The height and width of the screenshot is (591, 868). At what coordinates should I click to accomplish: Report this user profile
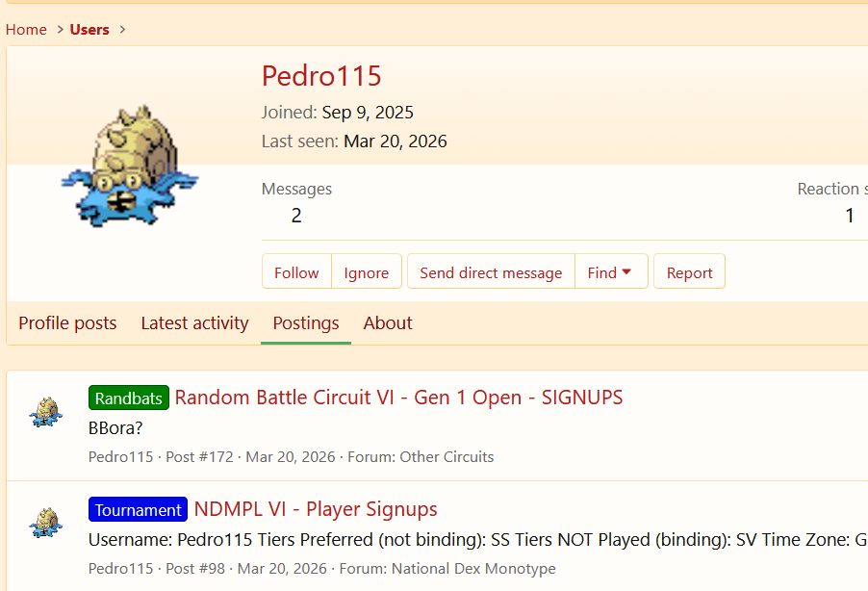pyautogui.click(x=689, y=272)
